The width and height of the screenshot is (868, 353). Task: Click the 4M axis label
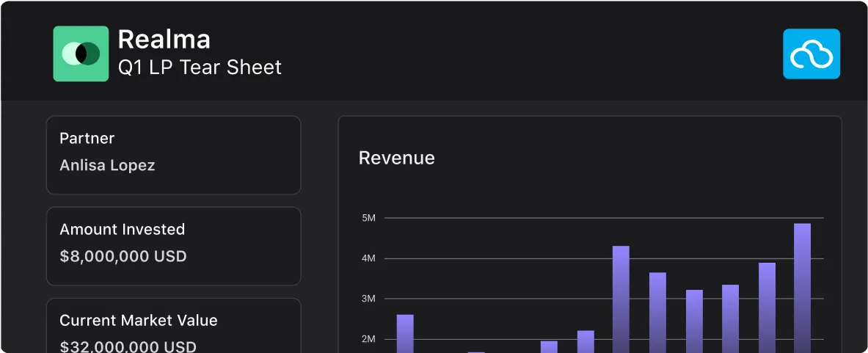[368, 258]
